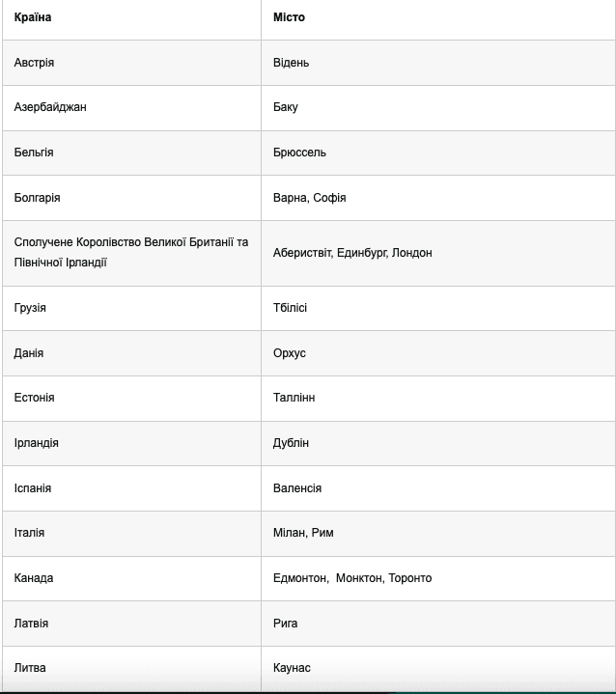Click the 'Країна' column header

pyautogui.click(x=33, y=17)
